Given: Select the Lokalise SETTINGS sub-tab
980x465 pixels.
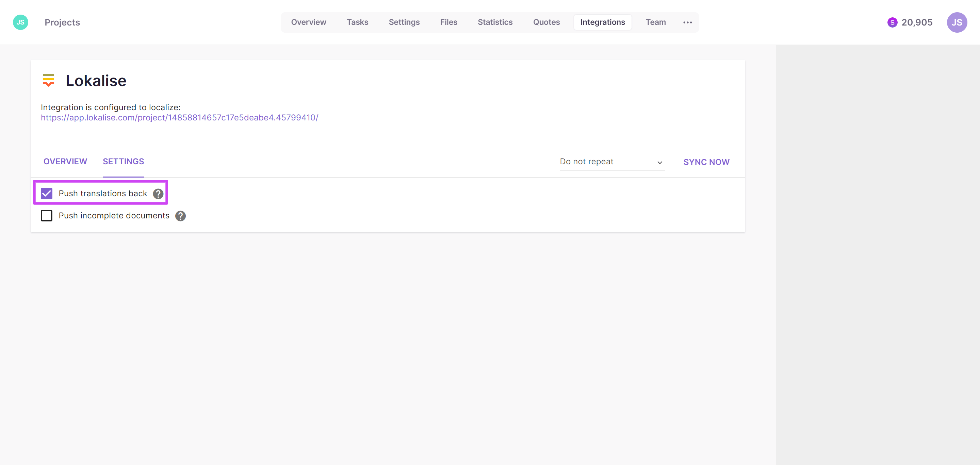Looking at the screenshot, I should 123,162.
